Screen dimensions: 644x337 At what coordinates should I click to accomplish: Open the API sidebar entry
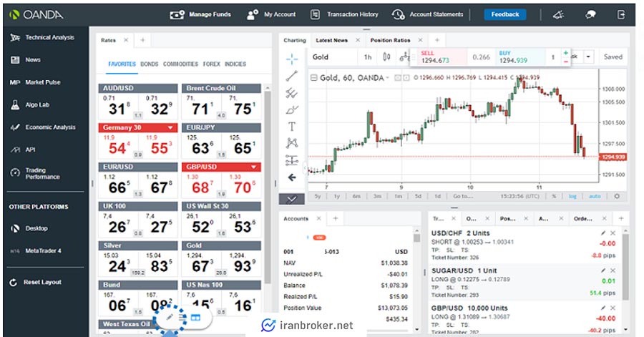23,150
